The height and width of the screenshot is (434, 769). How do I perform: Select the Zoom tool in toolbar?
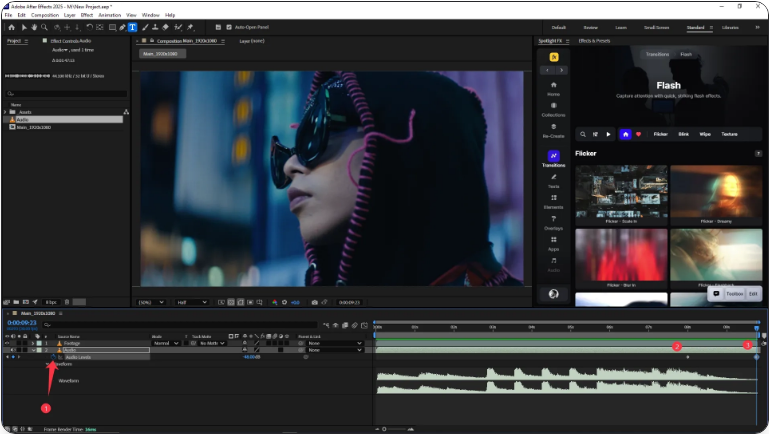click(43, 27)
